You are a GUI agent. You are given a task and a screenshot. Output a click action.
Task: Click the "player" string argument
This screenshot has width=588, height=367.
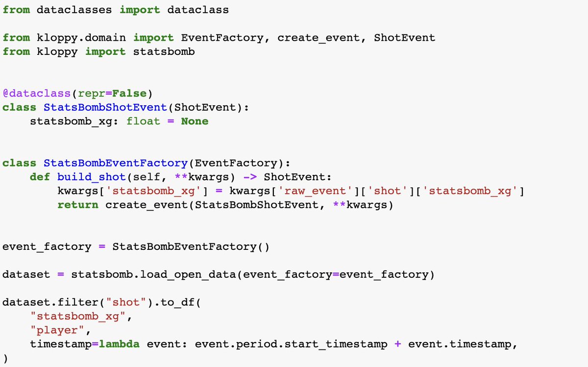[57, 330]
